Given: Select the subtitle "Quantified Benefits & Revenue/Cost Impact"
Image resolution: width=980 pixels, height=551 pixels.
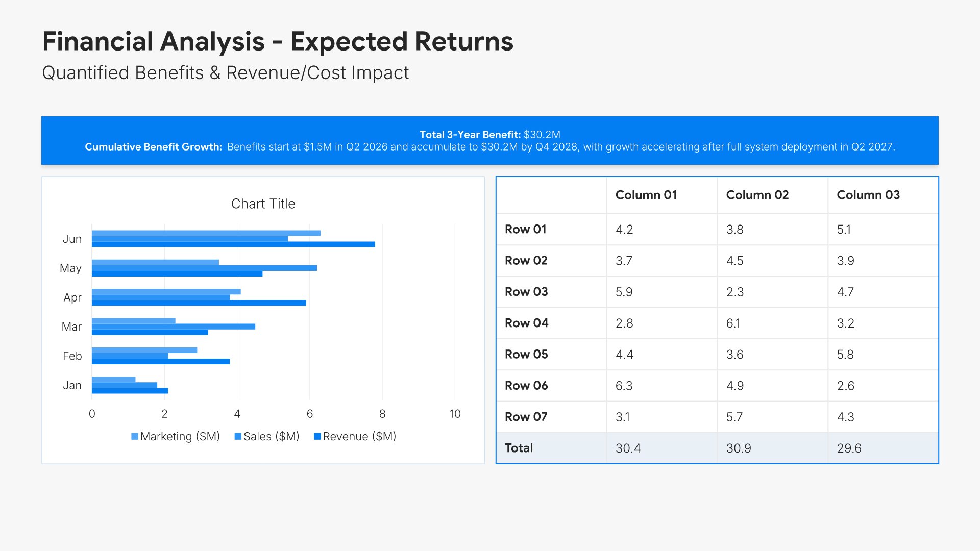Looking at the screenshot, I should [225, 73].
